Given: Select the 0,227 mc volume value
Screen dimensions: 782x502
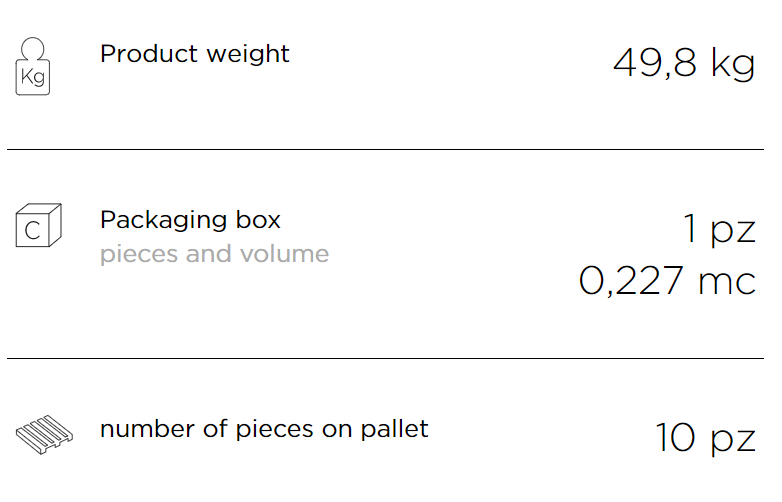Looking at the screenshot, I should click(667, 281).
